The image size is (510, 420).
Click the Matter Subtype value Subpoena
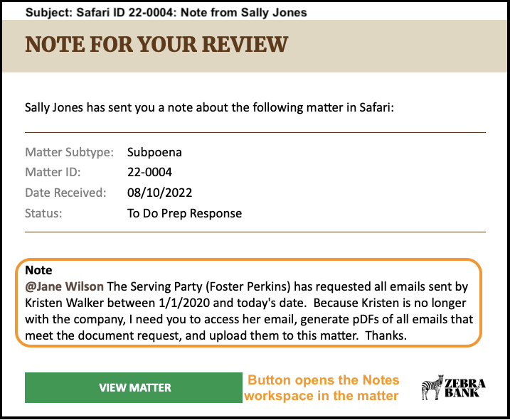(x=154, y=152)
